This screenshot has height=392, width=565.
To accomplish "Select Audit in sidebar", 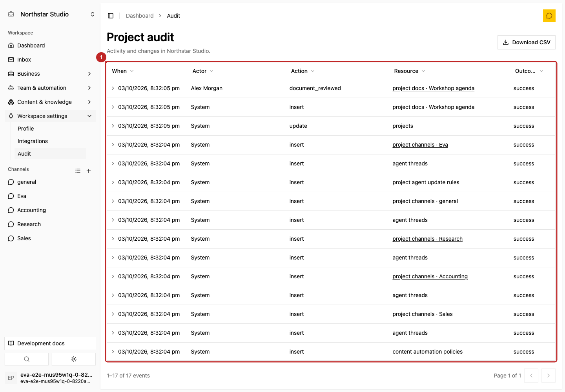I will pyautogui.click(x=50, y=154).
